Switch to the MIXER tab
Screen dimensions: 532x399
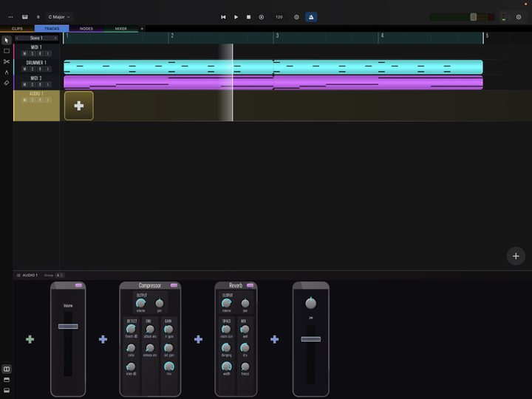[120, 29]
